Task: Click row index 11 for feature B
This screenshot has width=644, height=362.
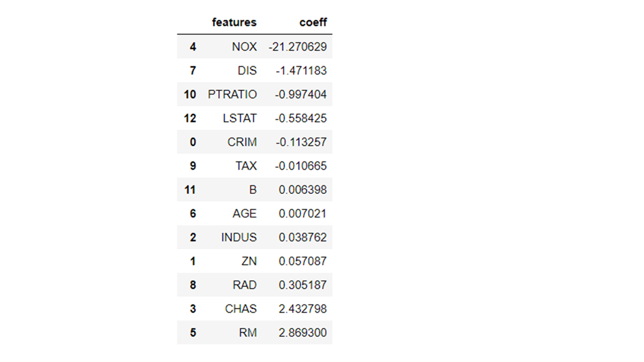Action: point(190,190)
